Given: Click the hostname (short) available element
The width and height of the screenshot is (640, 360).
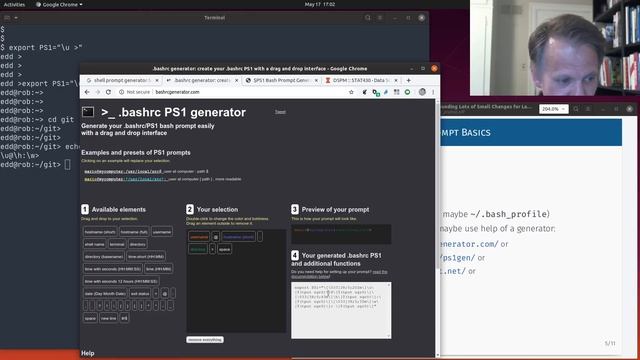Looking at the screenshot, I should [100, 232].
